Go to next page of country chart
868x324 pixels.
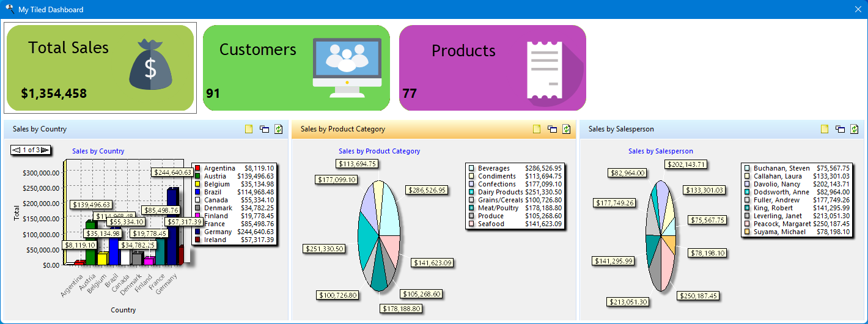(45, 150)
